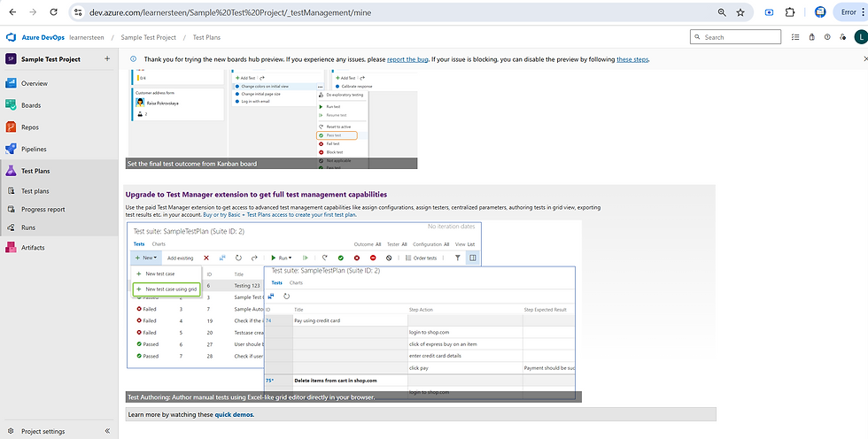
Task: View site information icon in address bar
Action: pyautogui.click(x=78, y=12)
